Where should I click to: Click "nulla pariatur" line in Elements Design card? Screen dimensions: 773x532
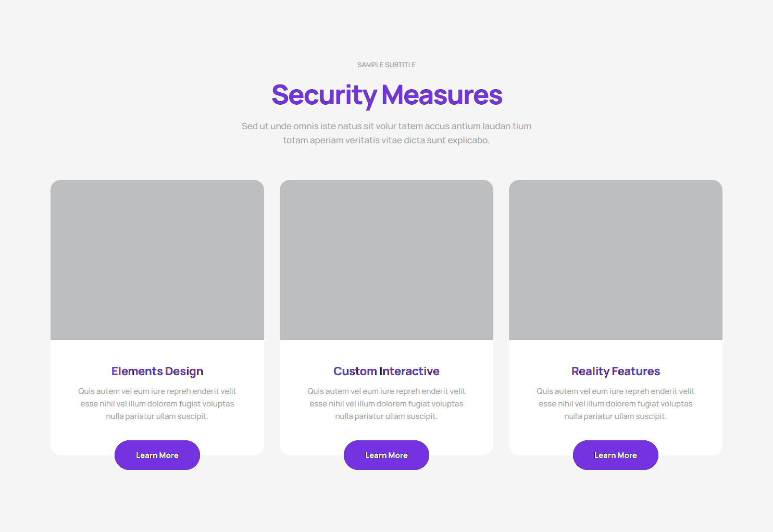(157, 416)
